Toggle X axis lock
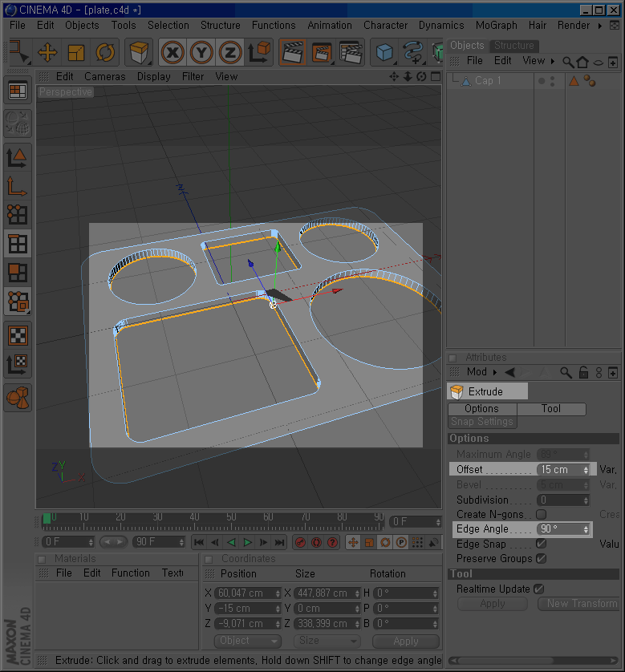The height and width of the screenshot is (672, 625). 172,53
